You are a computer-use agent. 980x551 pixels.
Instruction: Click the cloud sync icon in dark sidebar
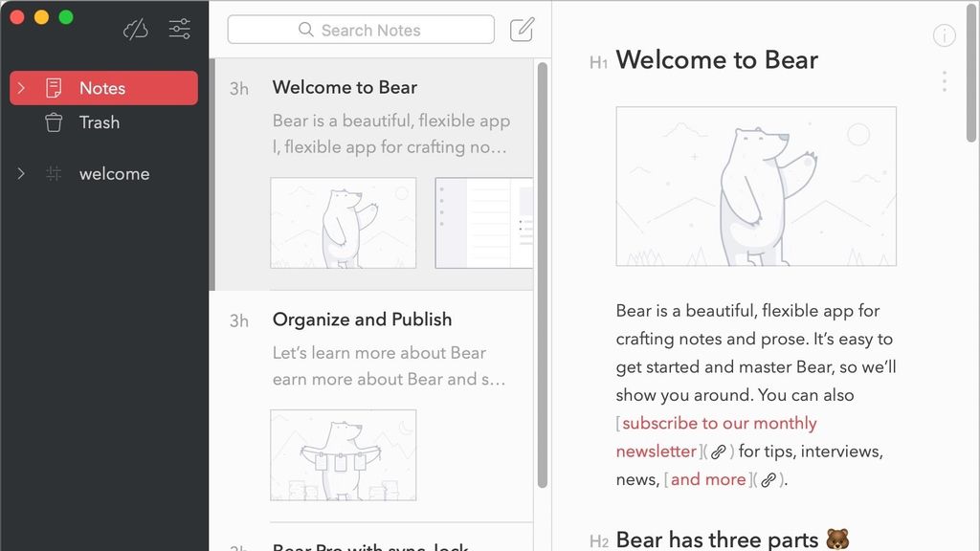click(135, 29)
